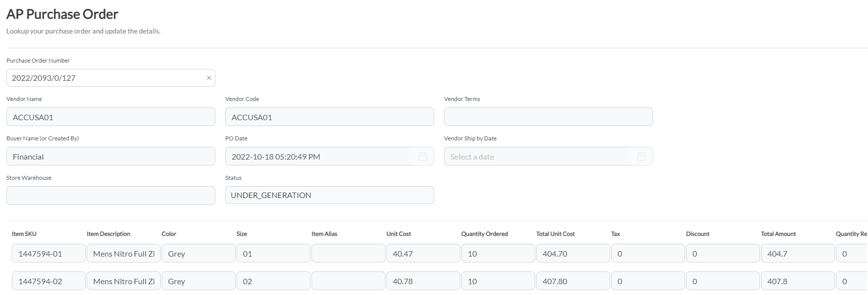
Task: Click the Quantity Ordered column header
Action: click(485, 234)
